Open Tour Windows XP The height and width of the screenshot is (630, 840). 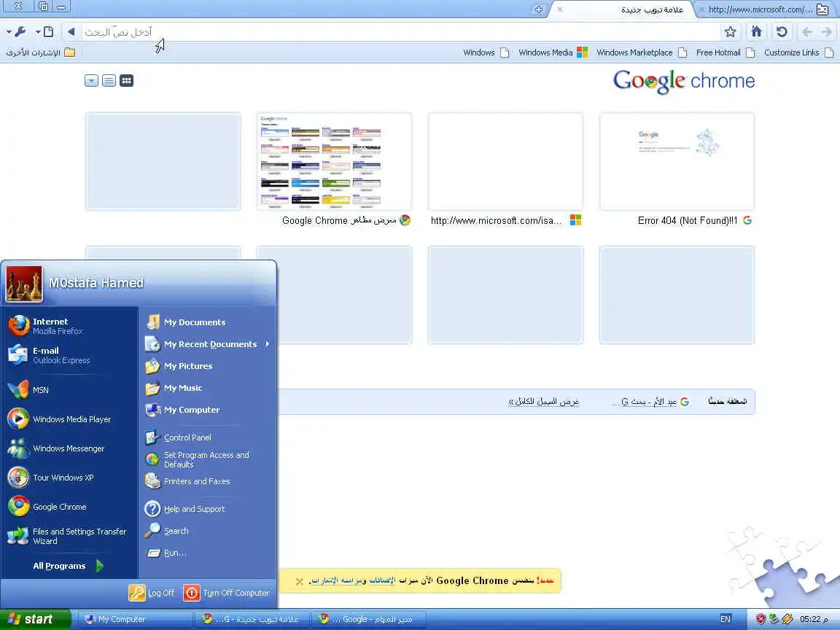point(69,478)
